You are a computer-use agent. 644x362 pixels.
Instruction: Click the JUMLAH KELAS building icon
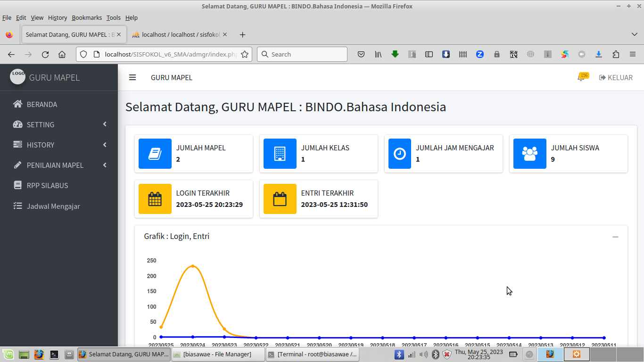click(x=280, y=154)
